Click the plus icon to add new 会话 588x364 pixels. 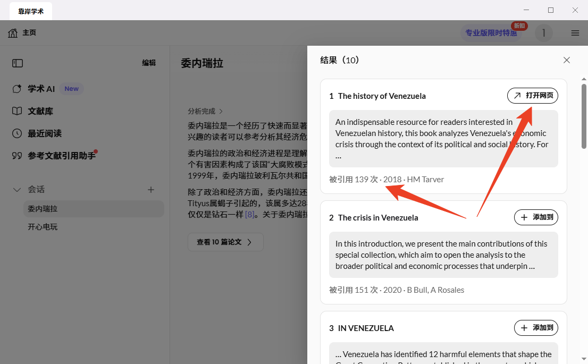(151, 190)
